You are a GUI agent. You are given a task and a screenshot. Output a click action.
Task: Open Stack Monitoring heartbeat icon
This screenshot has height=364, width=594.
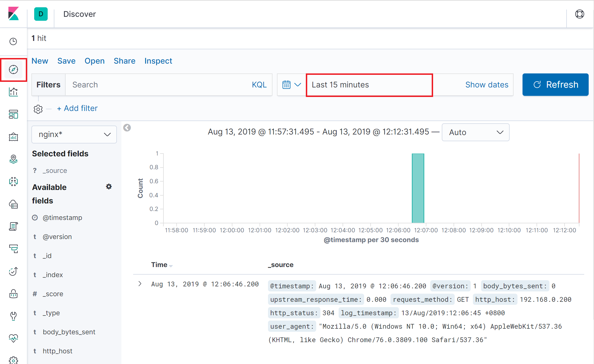click(13, 338)
